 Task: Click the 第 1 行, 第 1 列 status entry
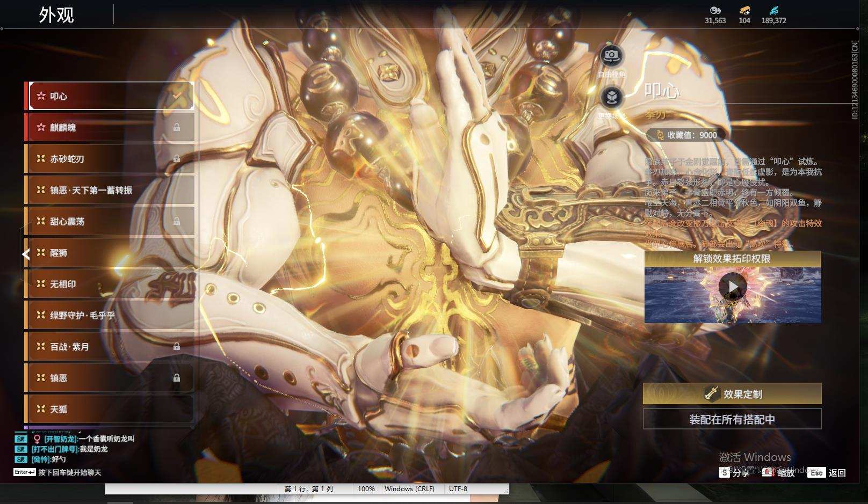(309, 489)
